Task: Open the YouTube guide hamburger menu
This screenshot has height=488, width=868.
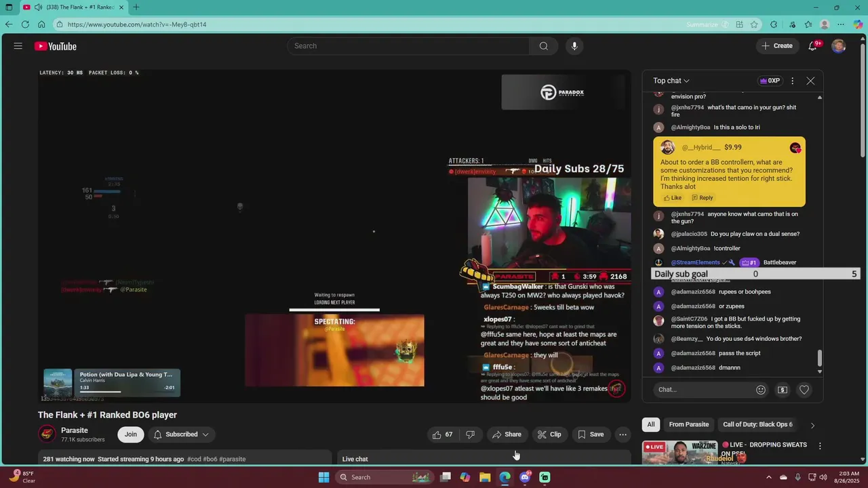Action: click(x=18, y=46)
